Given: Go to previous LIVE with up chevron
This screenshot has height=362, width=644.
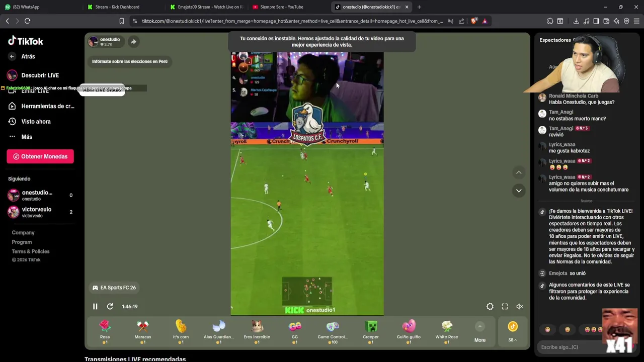Looking at the screenshot, I should tap(519, 172).
